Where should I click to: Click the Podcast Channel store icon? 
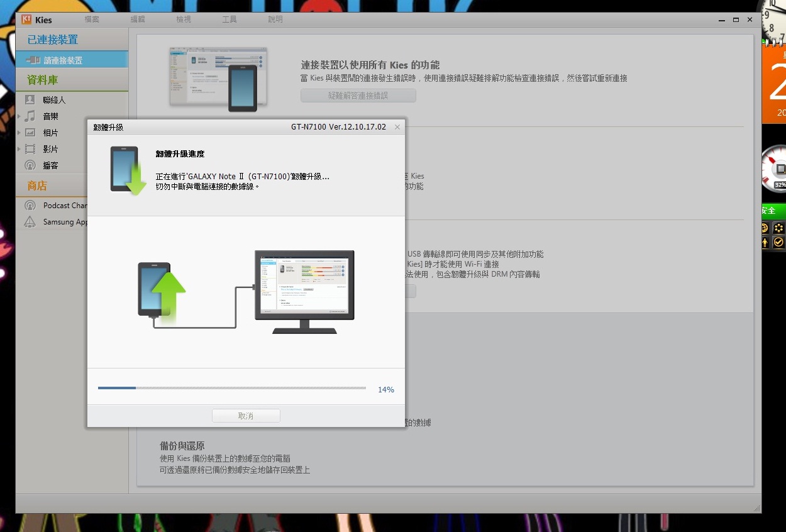point(30,206)
